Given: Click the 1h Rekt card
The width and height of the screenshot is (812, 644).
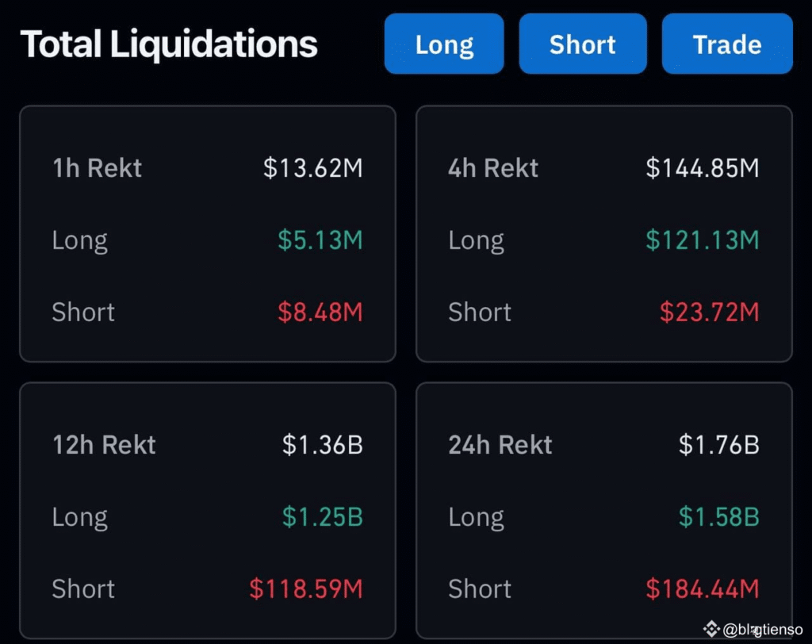Looking at the screenshot, I should pos(208,232).
